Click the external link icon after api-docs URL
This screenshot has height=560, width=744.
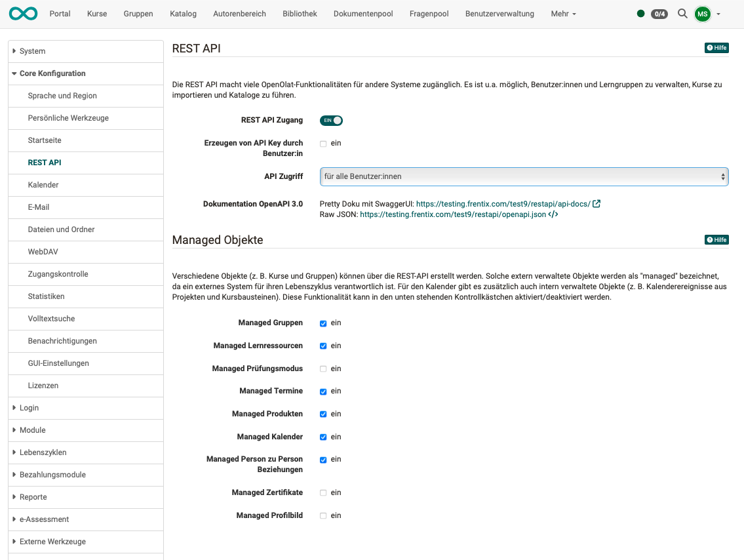(595, 203)
